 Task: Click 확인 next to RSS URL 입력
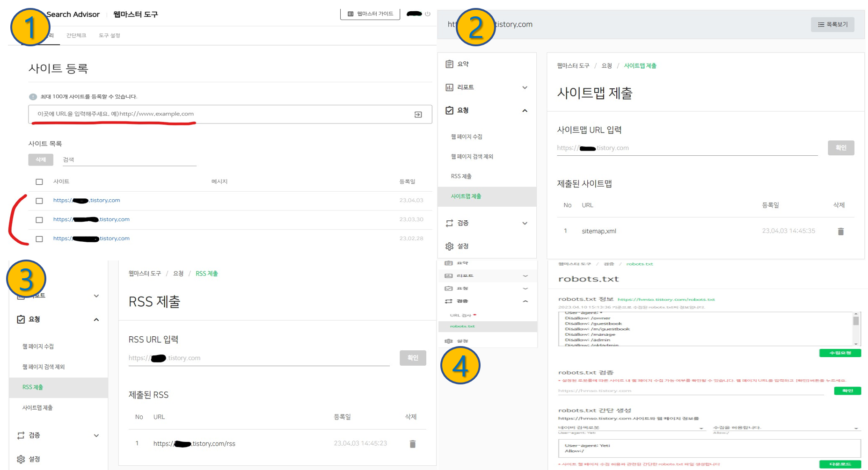[x=413, y=358]
